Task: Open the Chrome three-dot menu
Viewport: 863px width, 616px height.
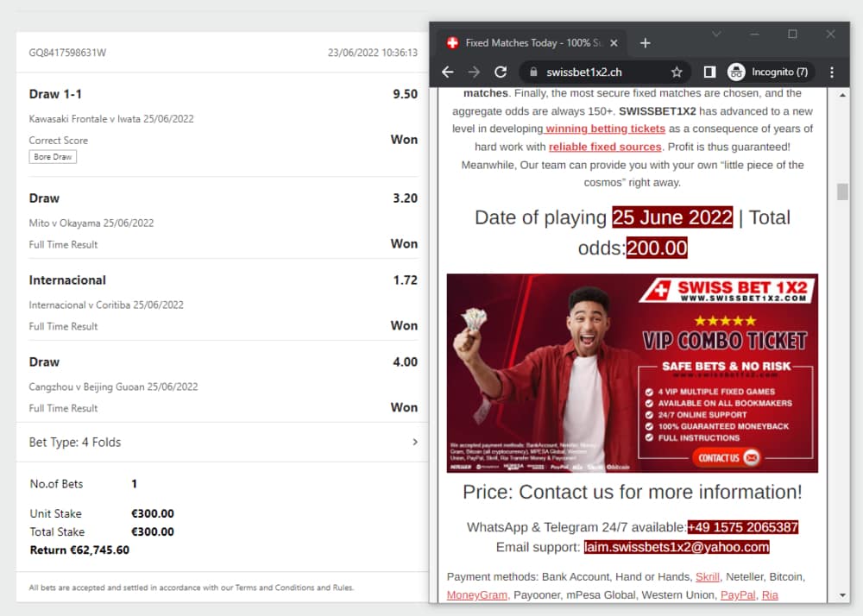Action: (832, 72)
